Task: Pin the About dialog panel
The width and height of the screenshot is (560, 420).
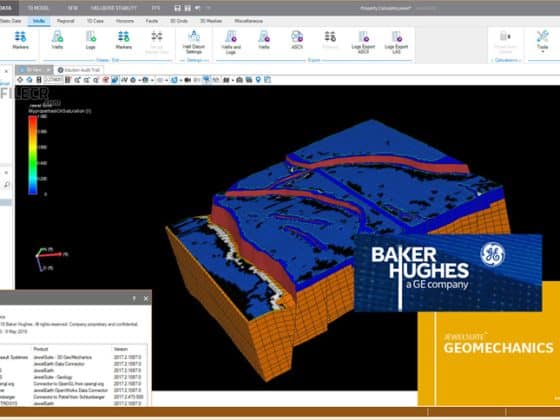Action: coord(134,299)
